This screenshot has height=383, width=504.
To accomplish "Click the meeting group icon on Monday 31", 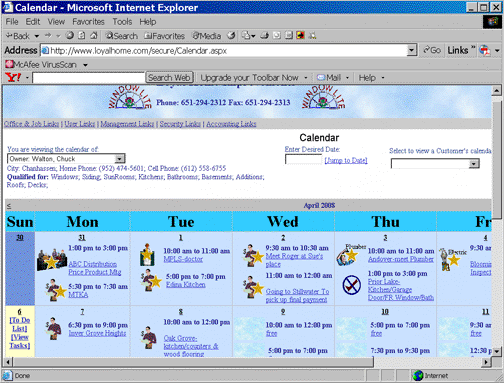I will pos(52,259).
